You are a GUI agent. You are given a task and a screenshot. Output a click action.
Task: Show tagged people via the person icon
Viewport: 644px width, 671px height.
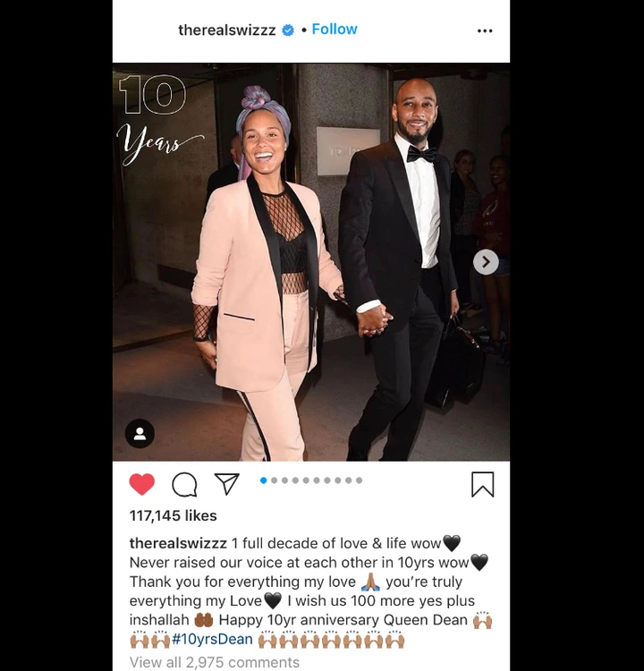(140, 434)
